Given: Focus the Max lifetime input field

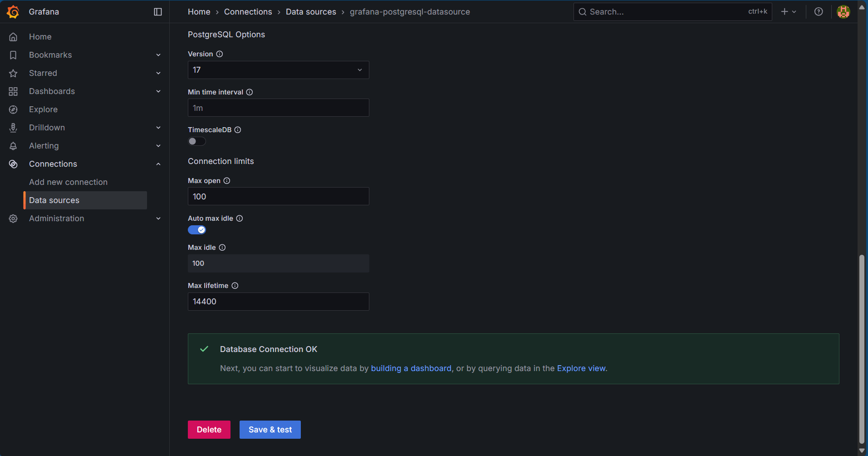Looking at the screenshot, I should (279, 302).
